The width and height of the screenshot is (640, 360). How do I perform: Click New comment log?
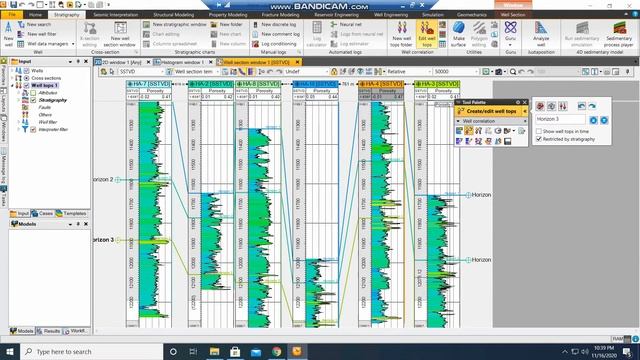click(x=276, y=34)
